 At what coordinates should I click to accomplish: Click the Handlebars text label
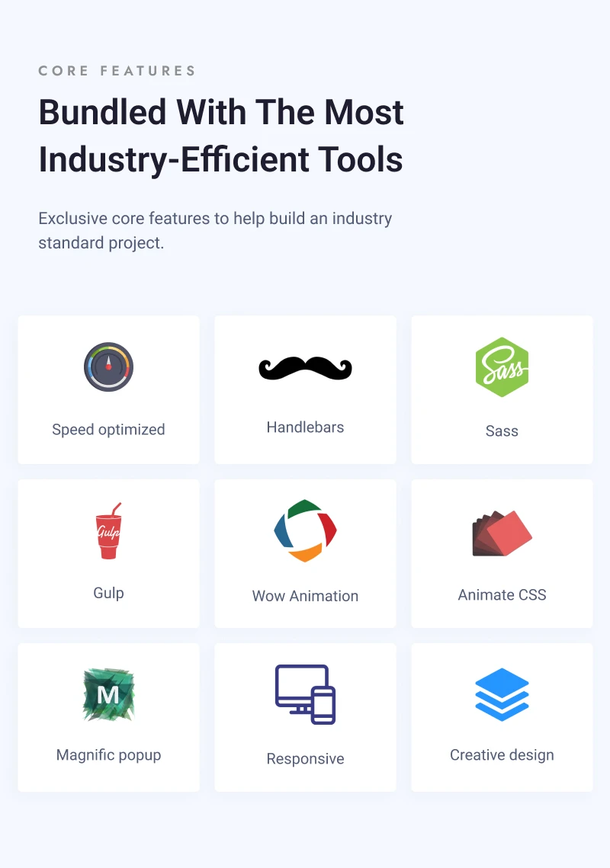305,427
